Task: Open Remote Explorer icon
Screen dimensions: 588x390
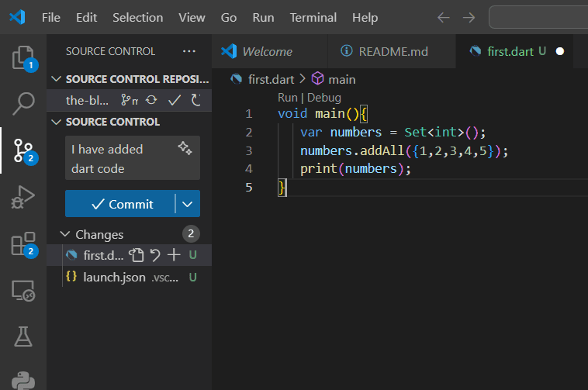Action: 22,290
